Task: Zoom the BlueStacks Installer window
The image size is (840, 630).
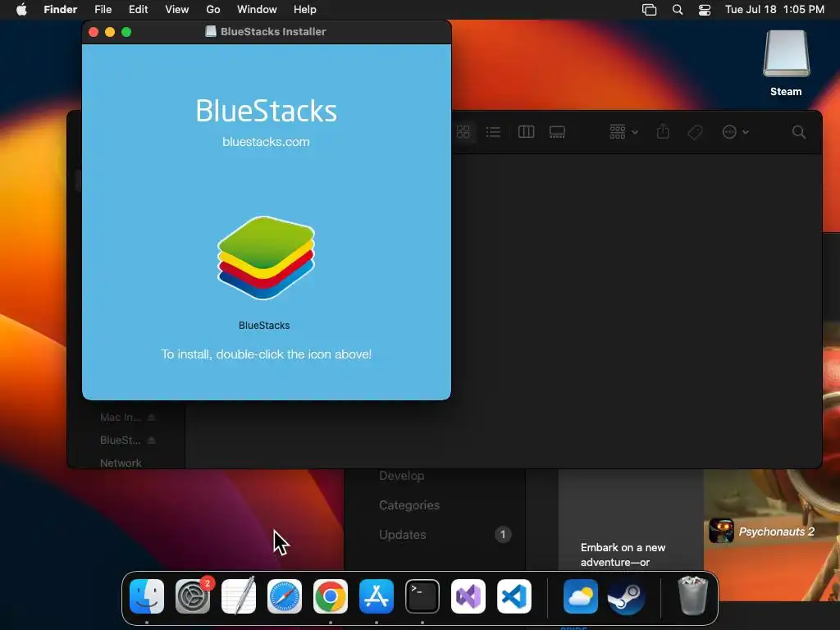Action: coord(126,32)
